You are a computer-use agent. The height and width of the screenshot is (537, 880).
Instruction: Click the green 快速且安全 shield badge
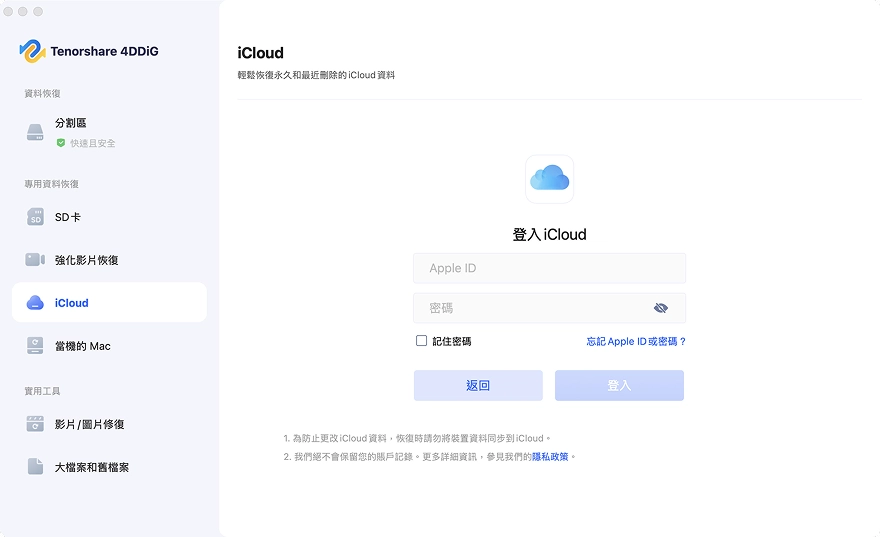tap(61, 143)
